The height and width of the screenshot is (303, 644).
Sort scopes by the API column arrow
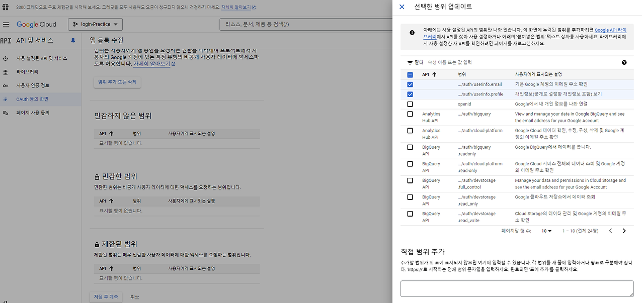pos(434,74)
